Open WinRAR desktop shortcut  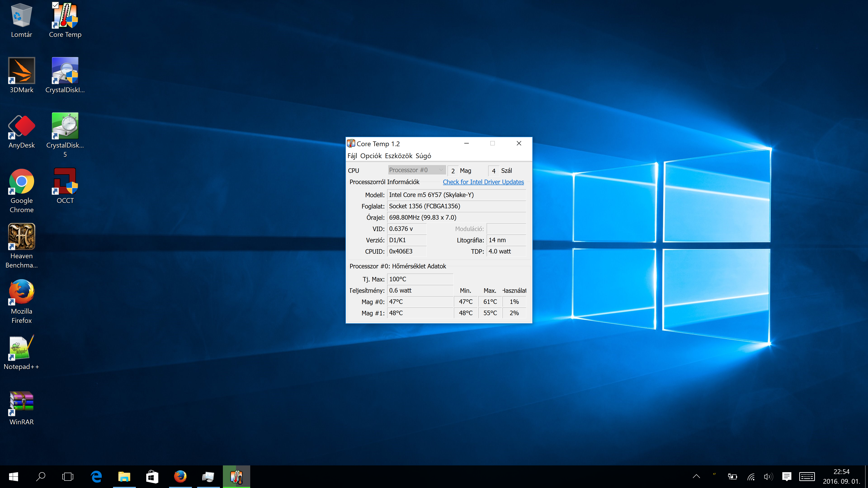point(21,403)
